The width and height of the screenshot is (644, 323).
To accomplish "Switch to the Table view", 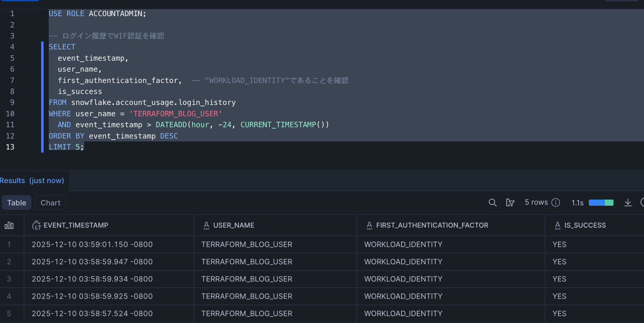I will point(16,203).
